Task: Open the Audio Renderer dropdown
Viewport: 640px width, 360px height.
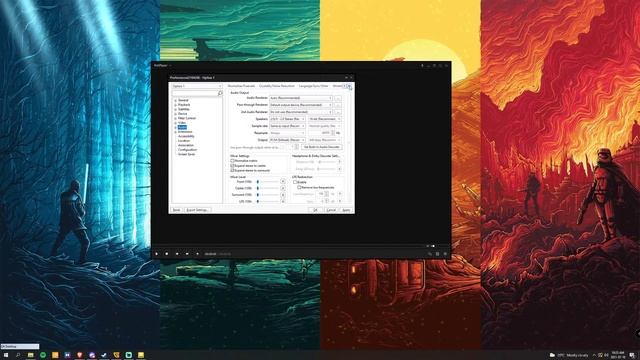Action: 301,98
